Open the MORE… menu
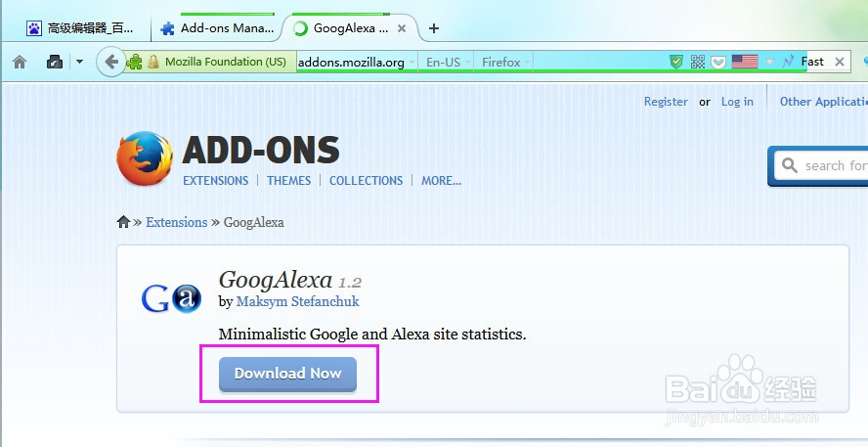 [441, 181]
